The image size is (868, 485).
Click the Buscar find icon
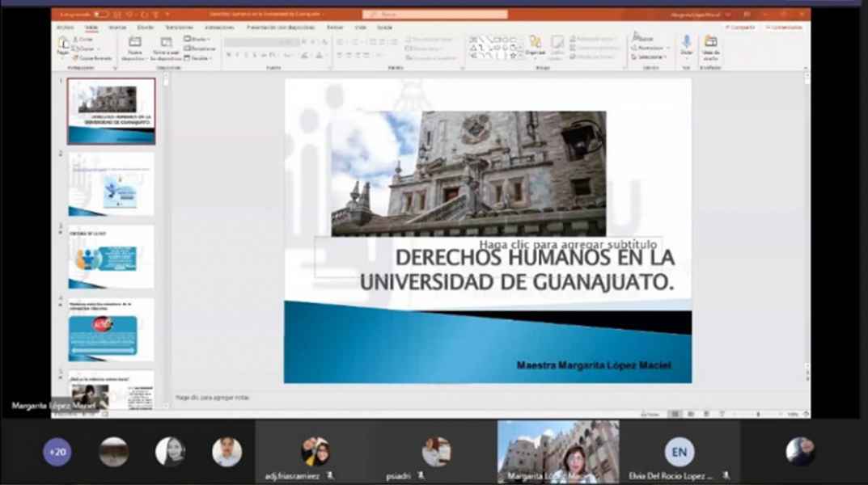click(642, 38)
